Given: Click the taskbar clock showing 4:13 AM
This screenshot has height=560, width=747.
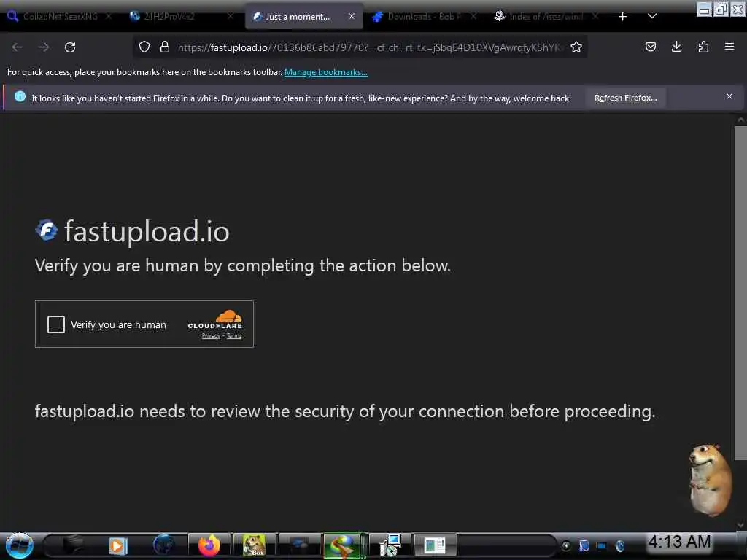Looking at the screenshot, I should coord(679,542).
